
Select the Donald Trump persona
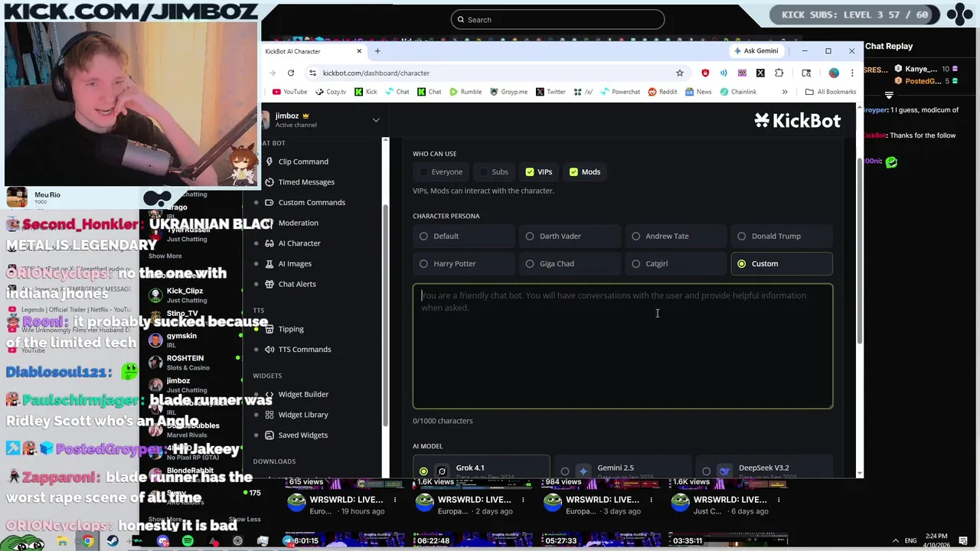point(782,236)
